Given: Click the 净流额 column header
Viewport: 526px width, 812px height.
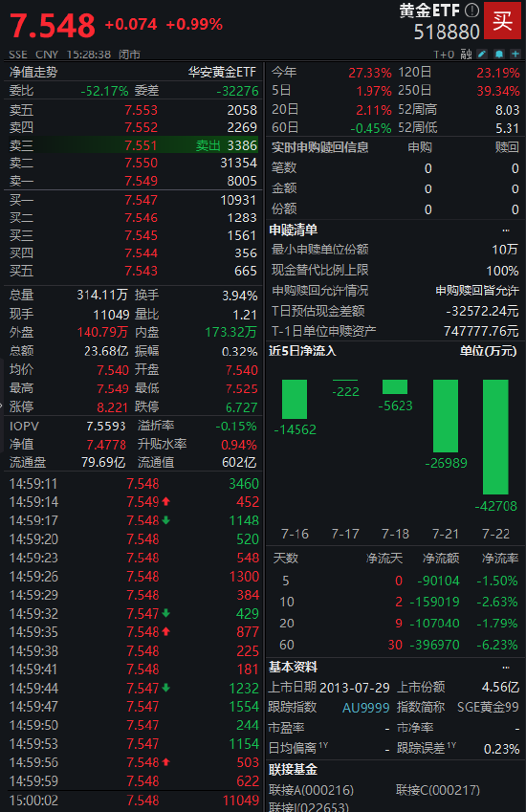Looking at the screenshot, I should coord(441,559).
